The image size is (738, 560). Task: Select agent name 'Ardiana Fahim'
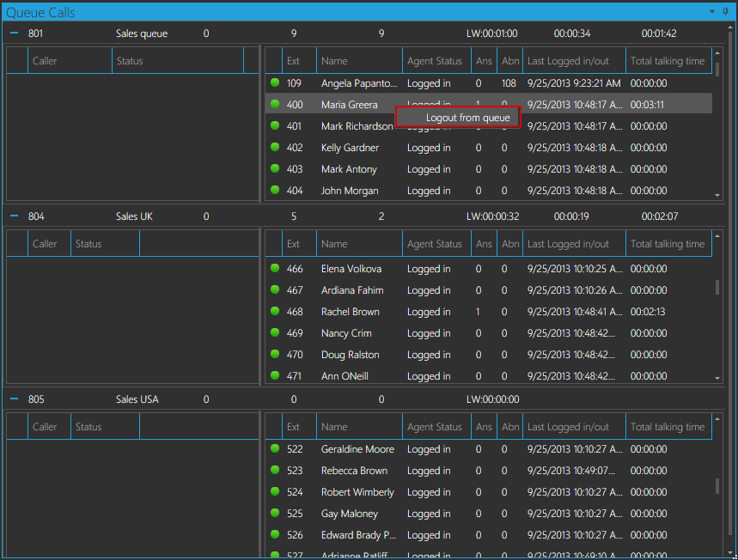[352, 290]
